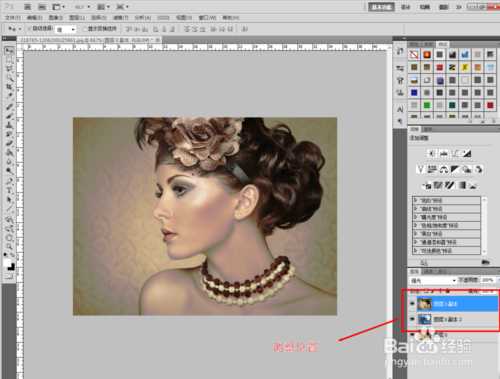Open the File menu
Screen dimensions: 500x379
coord(13,18)
